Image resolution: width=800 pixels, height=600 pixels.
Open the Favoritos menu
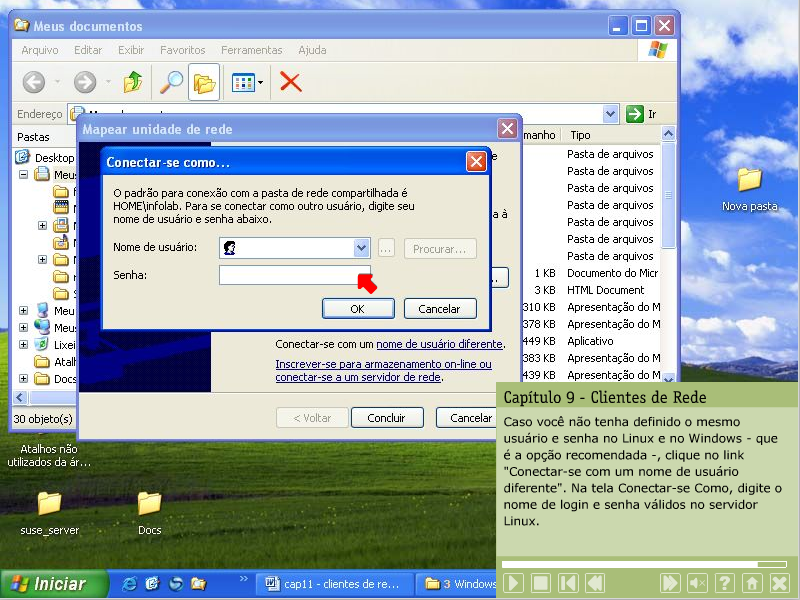click(182, 50)
